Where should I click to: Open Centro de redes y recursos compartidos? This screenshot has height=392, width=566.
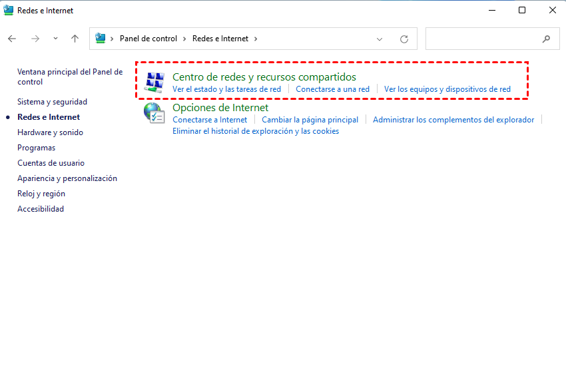[x=264, y=77]
